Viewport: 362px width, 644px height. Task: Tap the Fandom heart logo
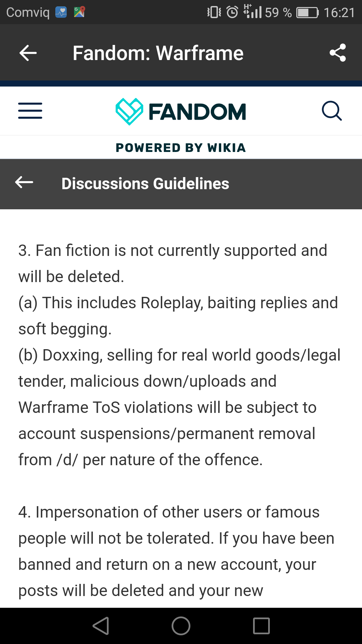click(129, 111)
